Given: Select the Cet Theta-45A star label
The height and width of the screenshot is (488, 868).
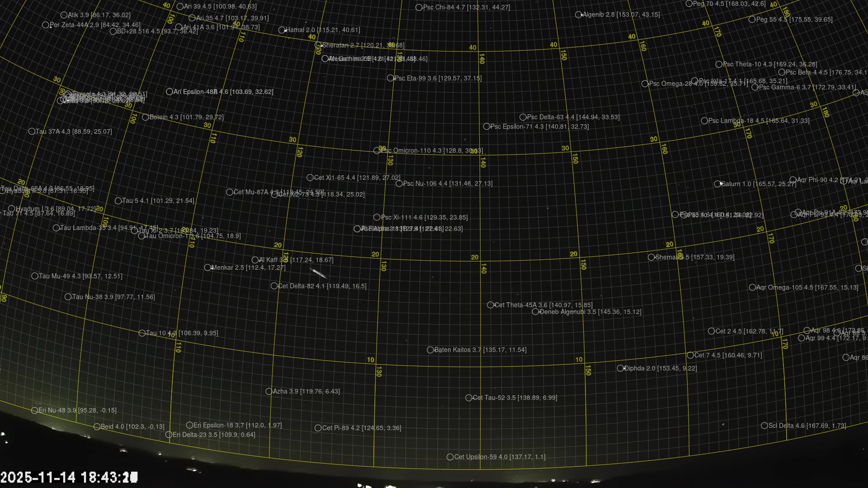Looking at the screenshot, I should click(x=543, y=305).
